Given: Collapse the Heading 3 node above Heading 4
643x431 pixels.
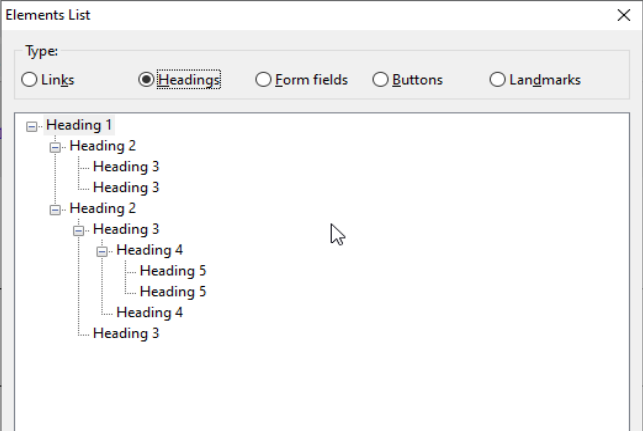Looking at the screenshot, I should point(78,230).
